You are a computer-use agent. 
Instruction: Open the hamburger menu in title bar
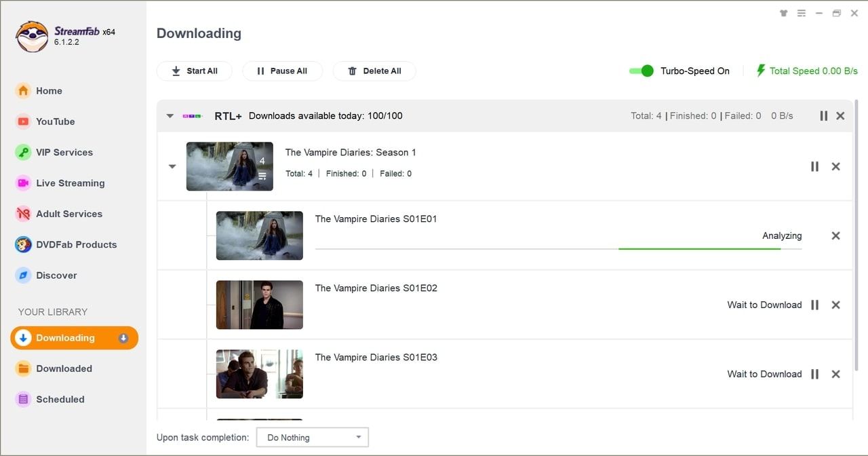[802, 13]
